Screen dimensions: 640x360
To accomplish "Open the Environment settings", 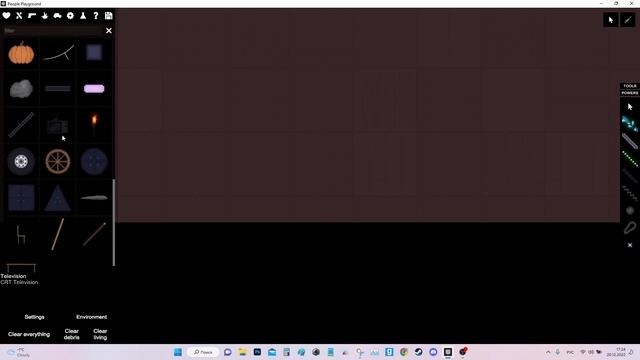I will 91,317.
